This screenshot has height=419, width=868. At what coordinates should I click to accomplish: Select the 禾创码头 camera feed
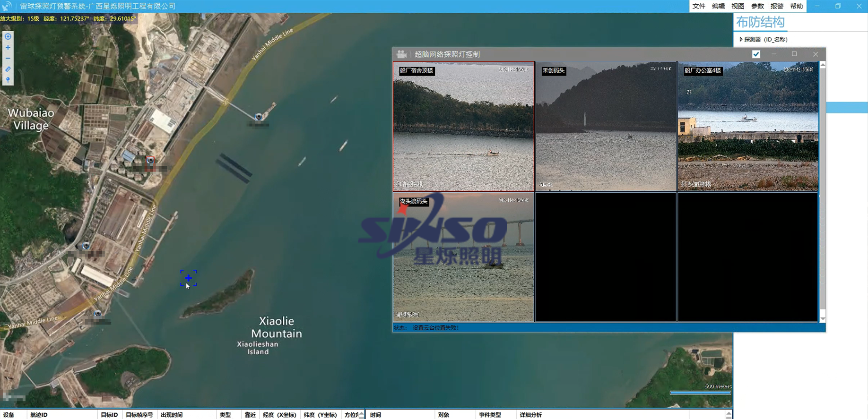(606, 127)
